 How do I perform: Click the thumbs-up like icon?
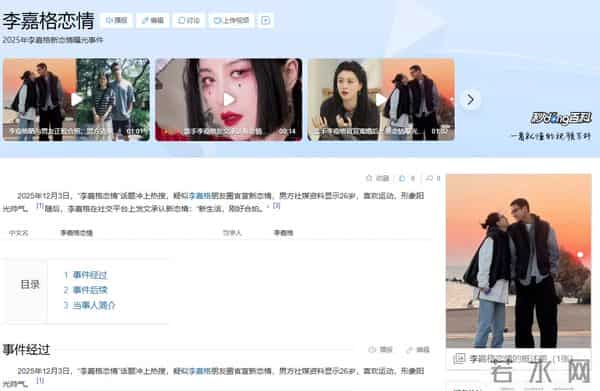pyautogui.click(x=402, y=178)
